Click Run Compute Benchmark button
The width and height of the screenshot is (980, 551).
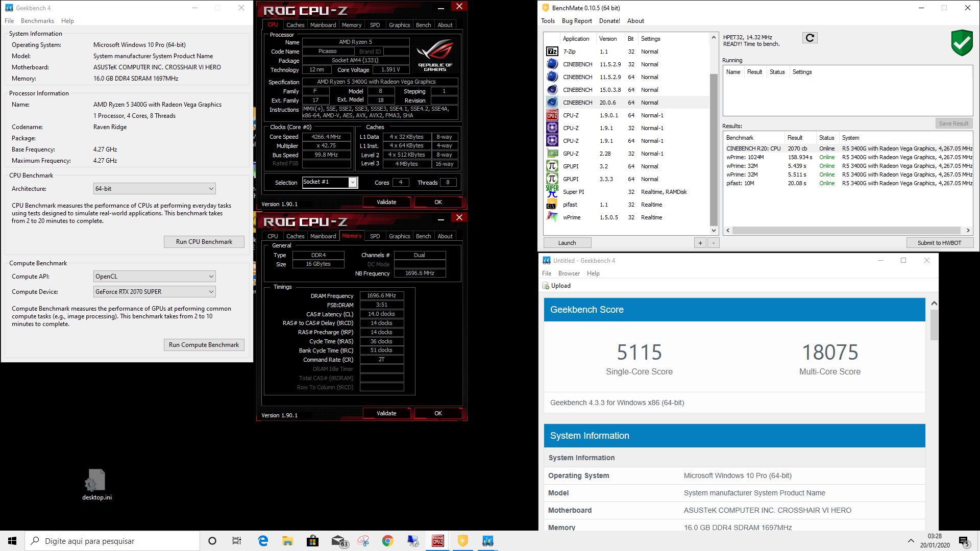click(204, 345)
